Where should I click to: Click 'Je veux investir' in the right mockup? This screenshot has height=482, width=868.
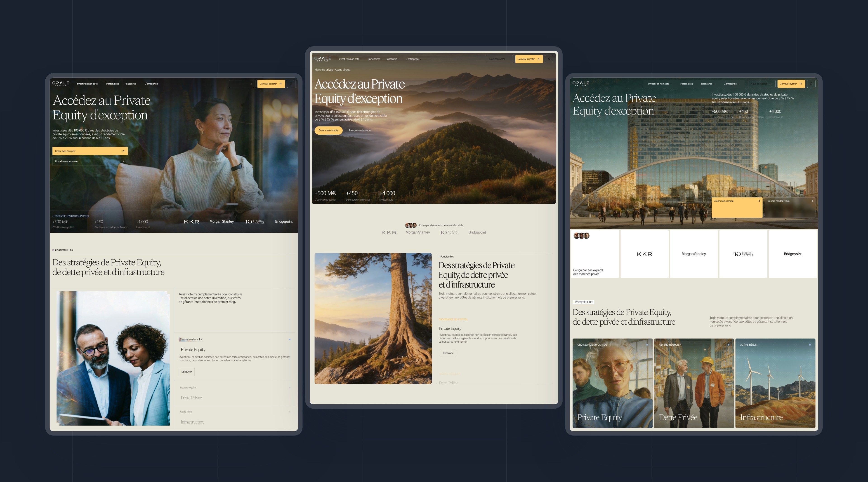(791, 84)
